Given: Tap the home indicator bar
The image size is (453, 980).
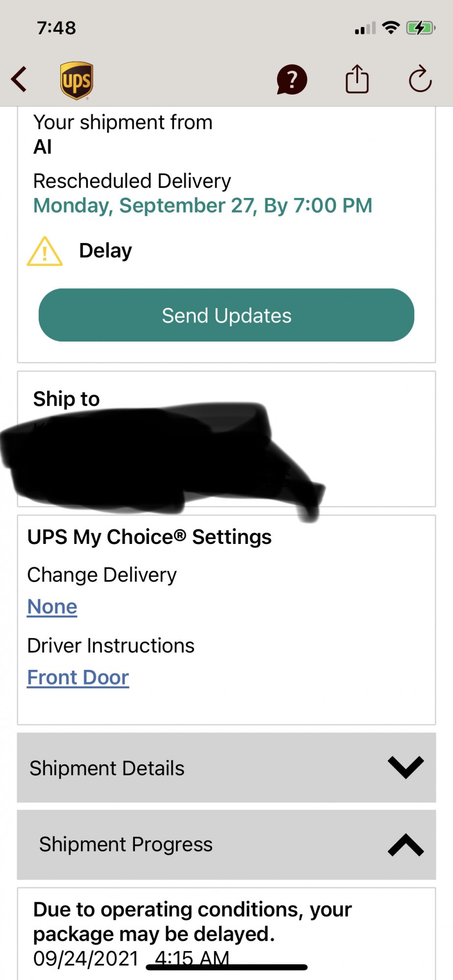Looking at the screenshot, I should tap(227, 967).
